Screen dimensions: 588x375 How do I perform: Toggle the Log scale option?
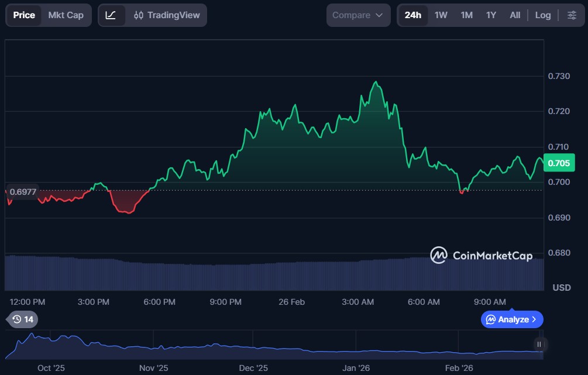click(542, 15)
